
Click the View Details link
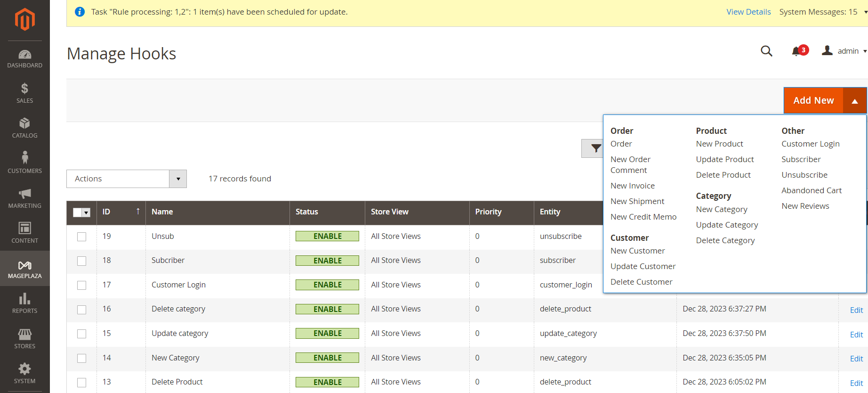[x=748, y=12]
